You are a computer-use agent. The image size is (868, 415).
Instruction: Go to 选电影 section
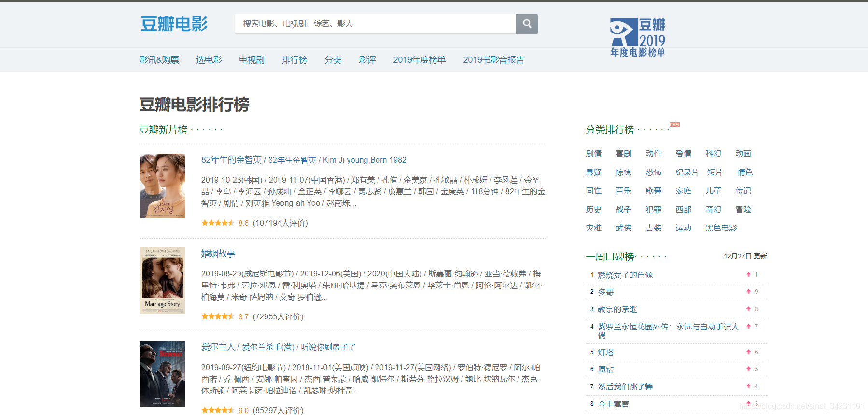pos(209,60)
